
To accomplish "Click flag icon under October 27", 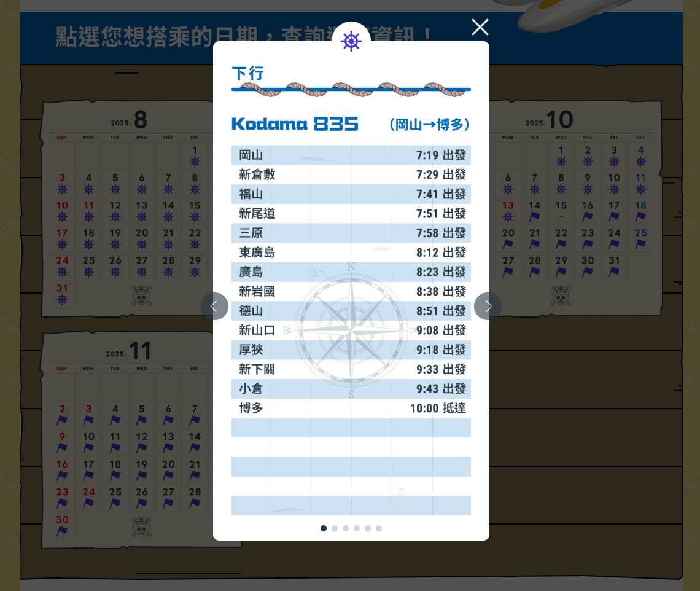I will (x=508, y=272).
